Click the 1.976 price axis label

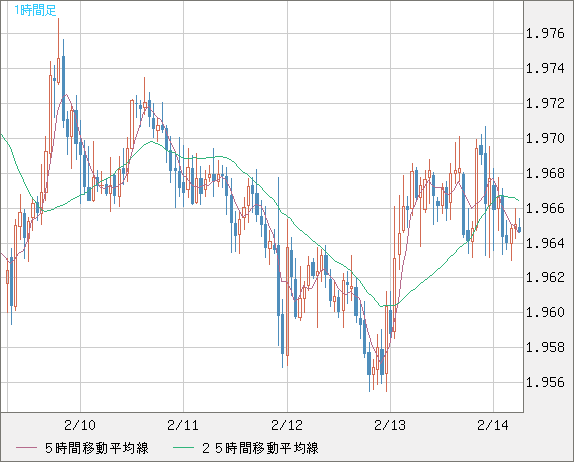pyautogui.click(x=545, y=34)
